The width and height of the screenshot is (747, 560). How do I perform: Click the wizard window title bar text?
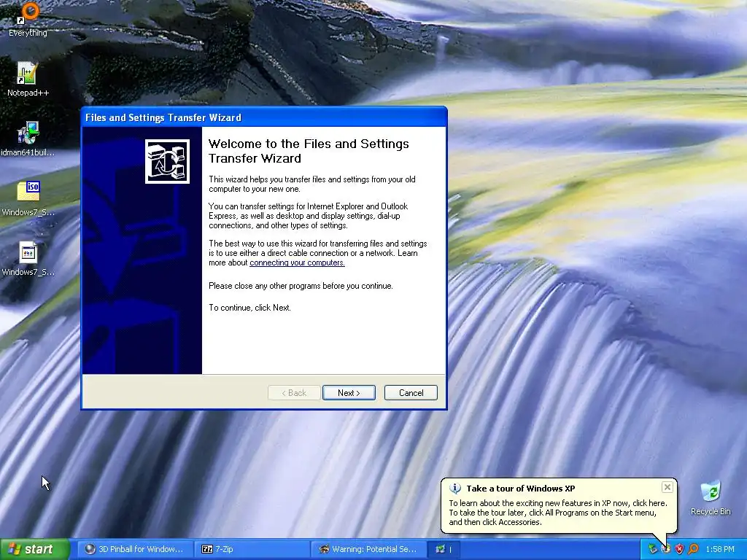163,117
